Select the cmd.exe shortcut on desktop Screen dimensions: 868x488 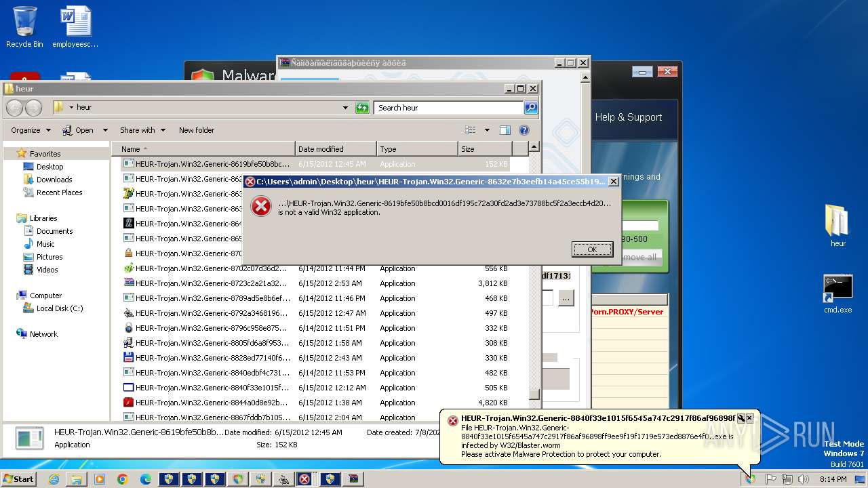point(837,293)
